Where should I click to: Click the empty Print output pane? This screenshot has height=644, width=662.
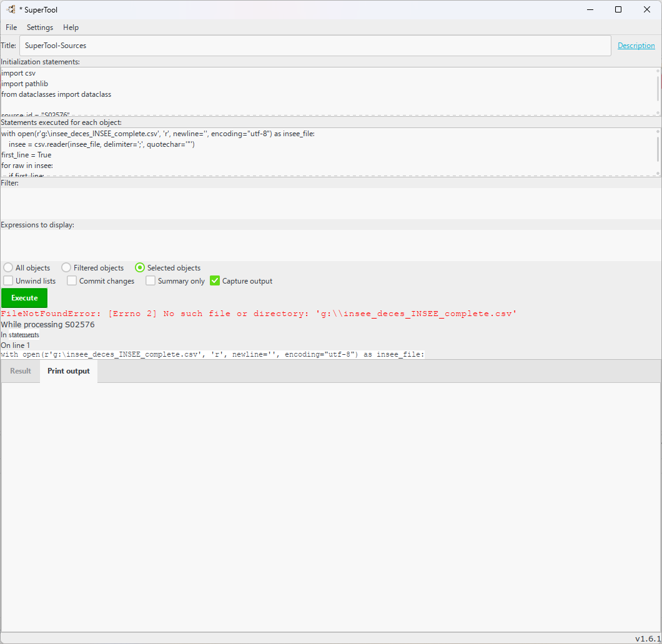point(330,507)
